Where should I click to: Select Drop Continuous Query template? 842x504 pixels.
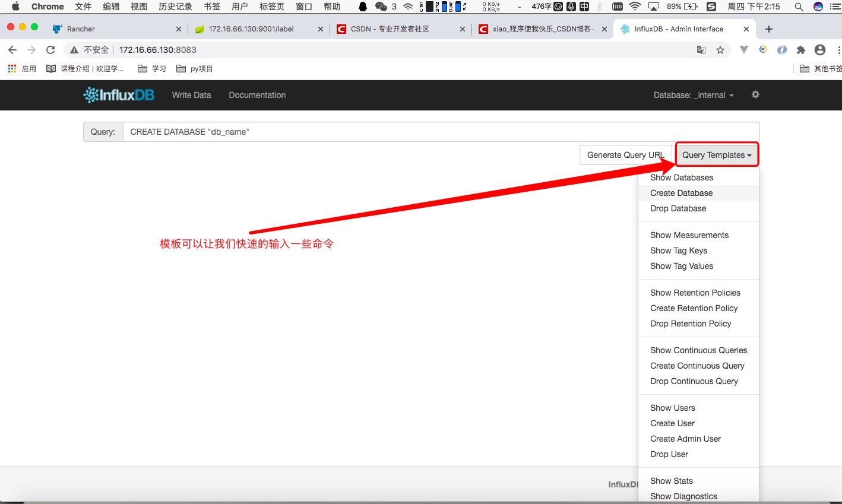(699, 381)
